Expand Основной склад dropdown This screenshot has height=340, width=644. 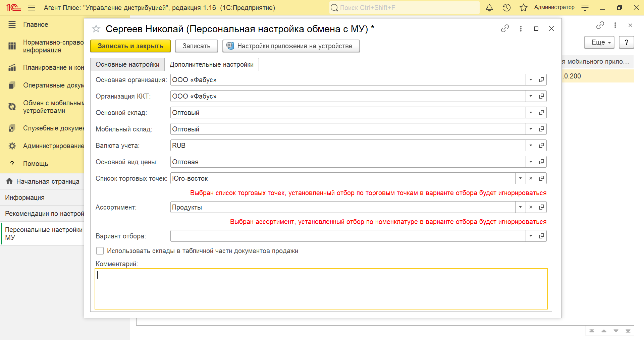coord(531,113)
